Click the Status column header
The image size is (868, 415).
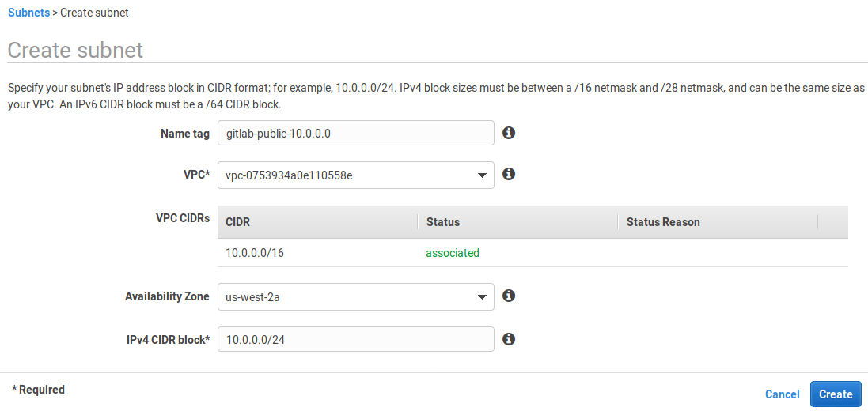pos(443,222)
